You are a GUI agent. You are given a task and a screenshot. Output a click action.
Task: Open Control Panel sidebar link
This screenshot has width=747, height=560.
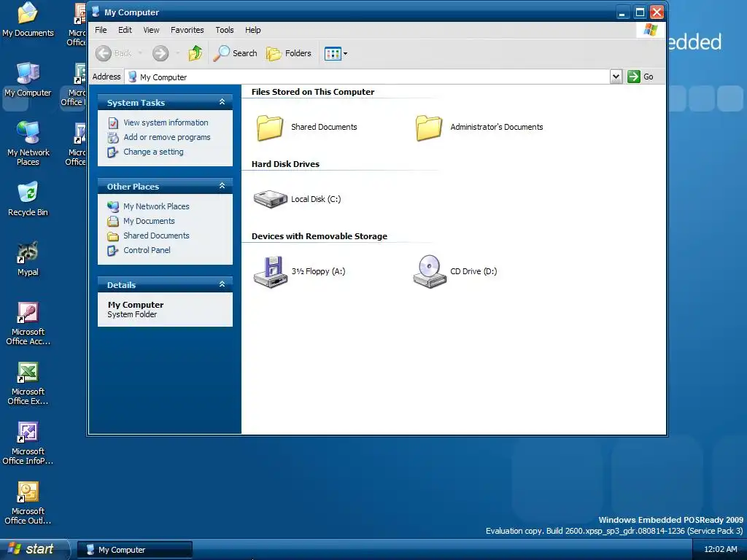[147, 250]
